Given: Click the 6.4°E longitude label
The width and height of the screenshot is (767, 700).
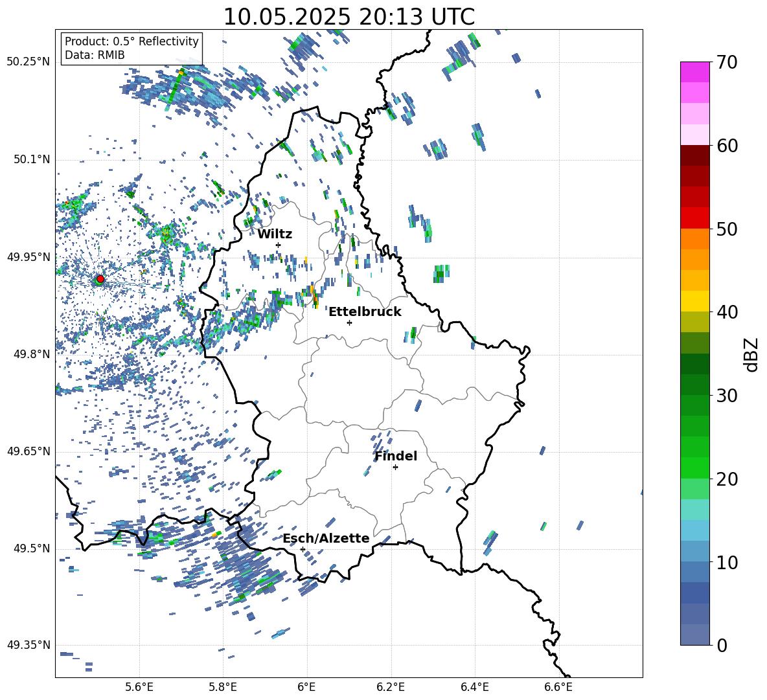Looking at the screenshot, I should pyautogui.click(x=475, y=687).
